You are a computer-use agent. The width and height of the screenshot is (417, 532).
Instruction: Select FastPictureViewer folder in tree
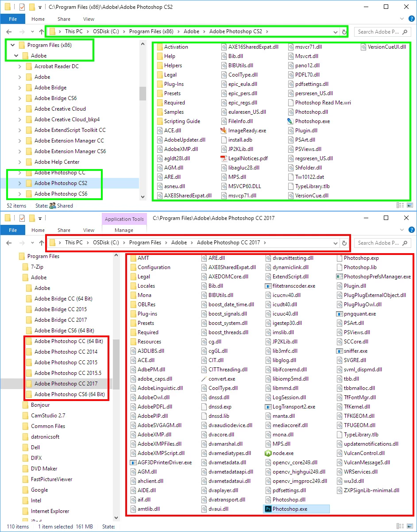[51, 479]
